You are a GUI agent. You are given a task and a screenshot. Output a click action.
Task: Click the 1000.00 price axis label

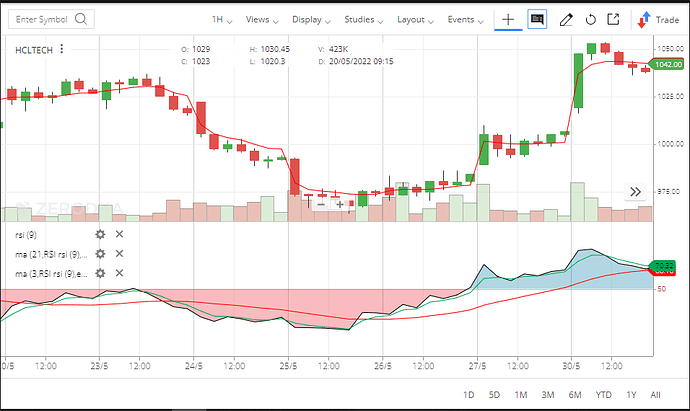[670, 144]
